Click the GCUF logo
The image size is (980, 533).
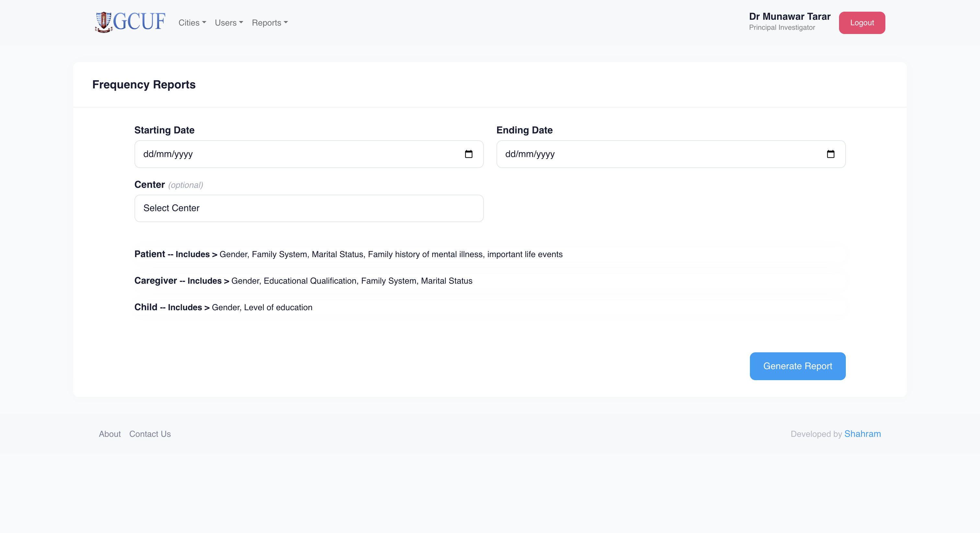click(130, 22)
